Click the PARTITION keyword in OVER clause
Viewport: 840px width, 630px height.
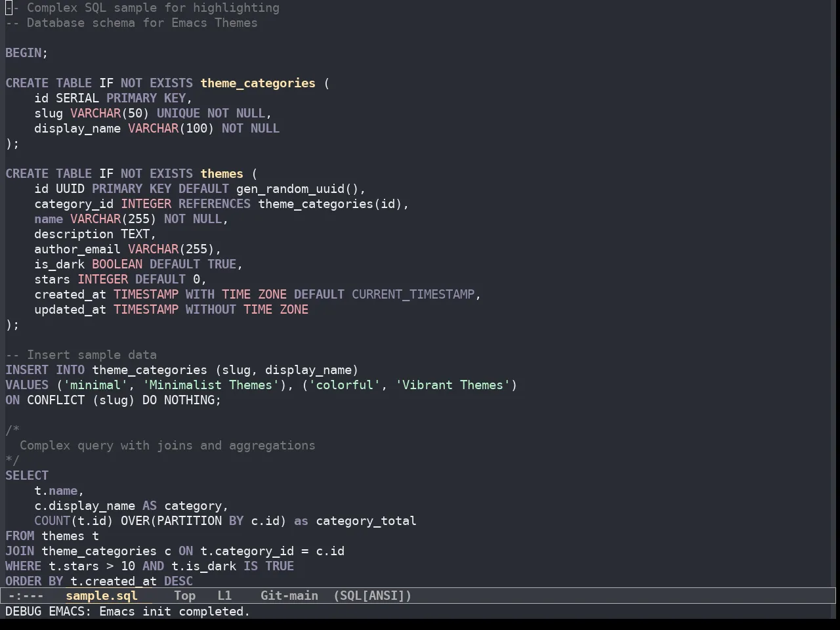[x=190, y=521]
